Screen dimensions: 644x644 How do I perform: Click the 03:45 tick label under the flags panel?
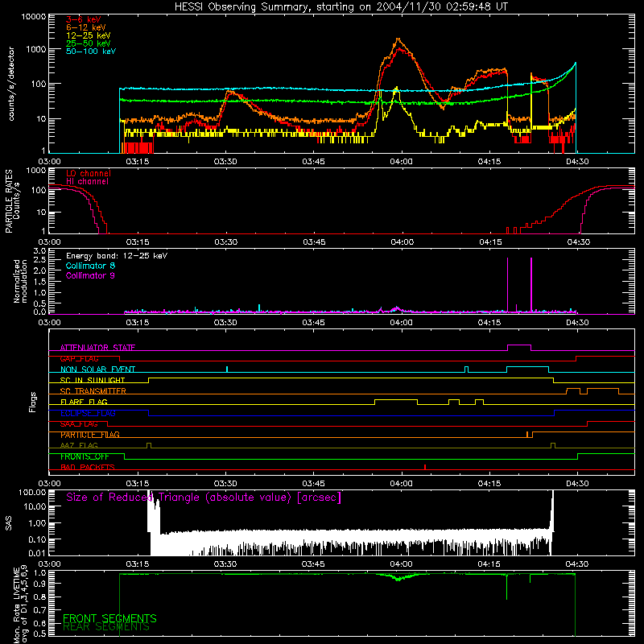tap(313, 484)
